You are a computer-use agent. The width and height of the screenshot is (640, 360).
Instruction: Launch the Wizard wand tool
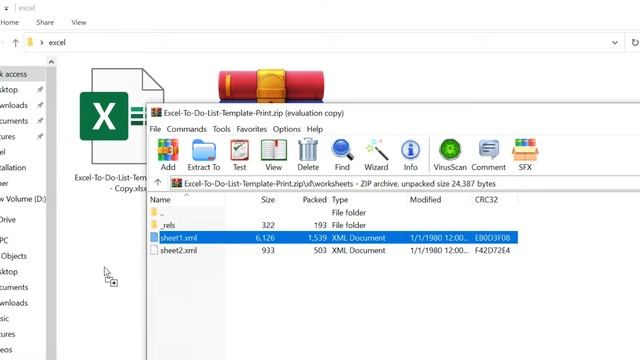pyautogui.click(x=376, y=155)
